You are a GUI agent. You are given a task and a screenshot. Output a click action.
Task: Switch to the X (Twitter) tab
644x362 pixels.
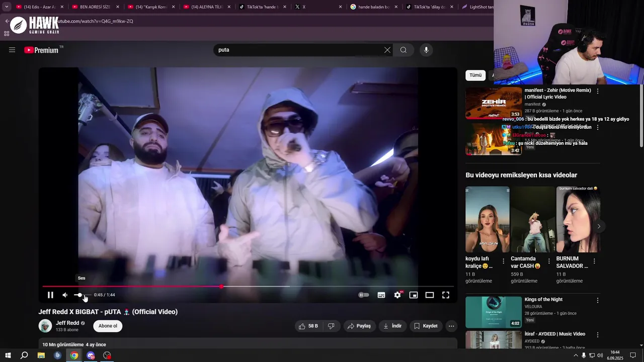318,7
